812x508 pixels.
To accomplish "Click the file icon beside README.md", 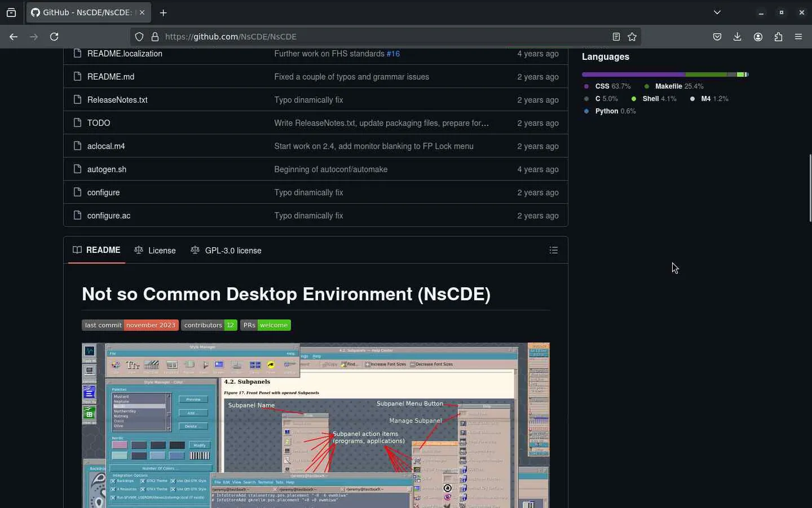I will tap(78, 77).
